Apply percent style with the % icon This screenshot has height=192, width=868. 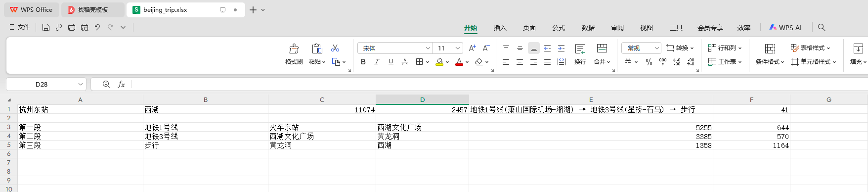pos(649,62)
